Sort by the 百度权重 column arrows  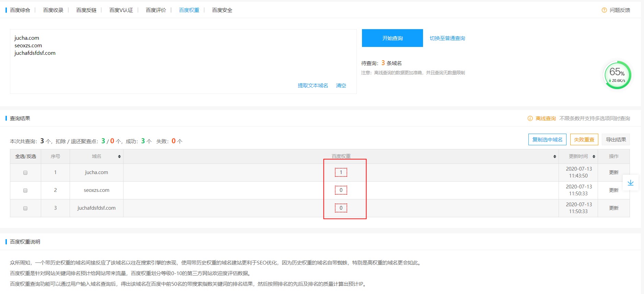(554, 157)
